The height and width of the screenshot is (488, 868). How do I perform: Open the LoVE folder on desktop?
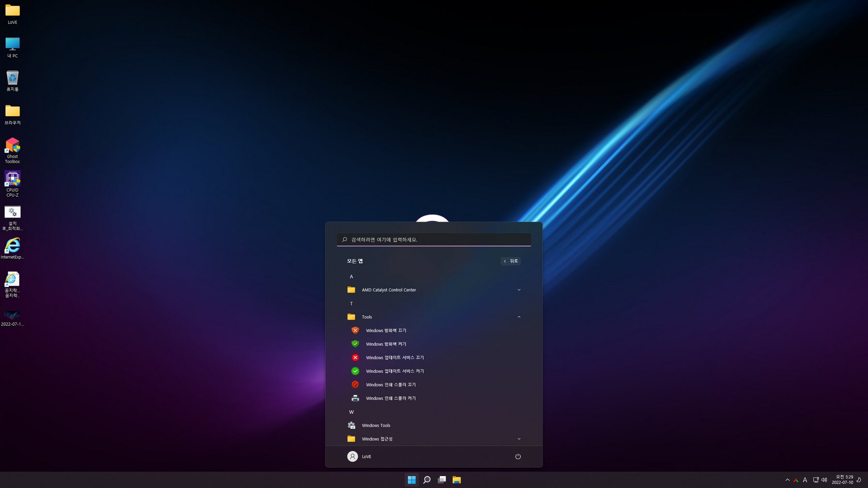click(12, 14)
